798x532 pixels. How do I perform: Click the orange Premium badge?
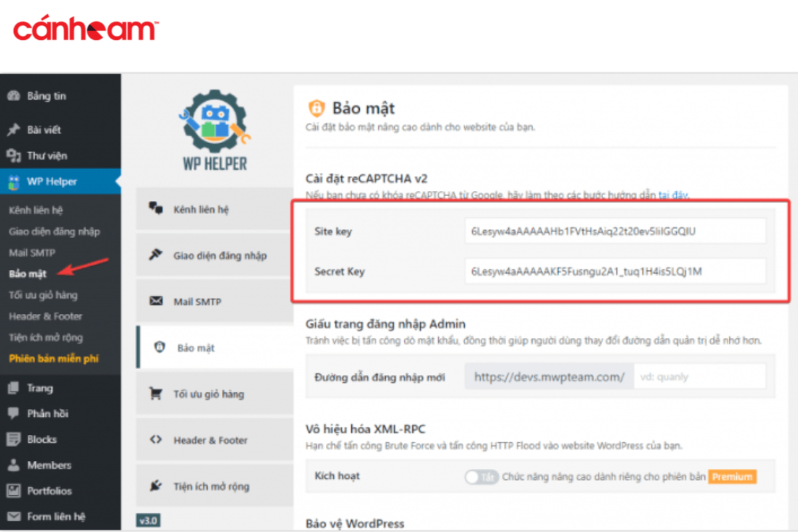coord(732,477)
